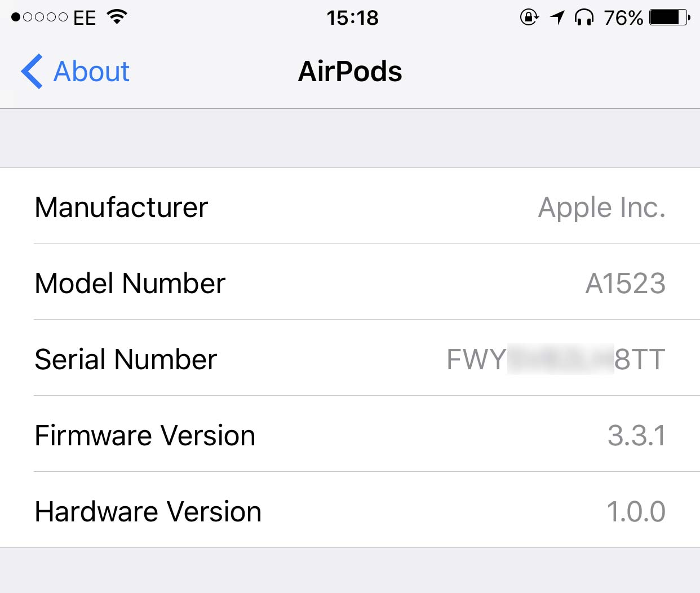The width and height of the screenshot is (700, 593).
Task: Tap the battery icon in status bar
Action: pos(670,17)
